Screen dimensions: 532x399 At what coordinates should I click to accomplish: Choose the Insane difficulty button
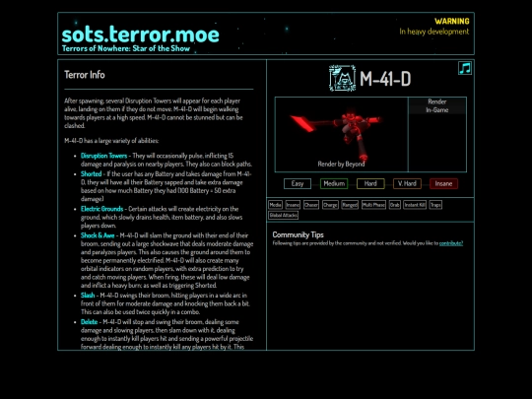coord(443,183)
